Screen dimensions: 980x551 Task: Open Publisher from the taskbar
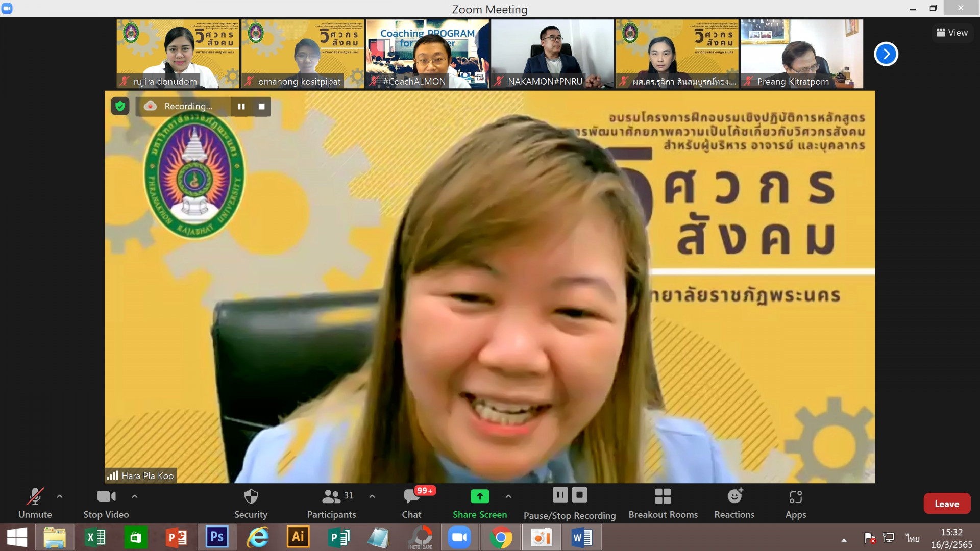pyautogui.click(x=338, y=537)
